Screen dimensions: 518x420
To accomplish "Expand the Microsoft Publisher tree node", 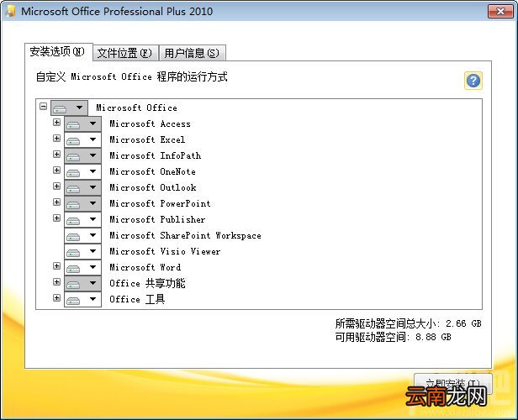I will 57,218.
